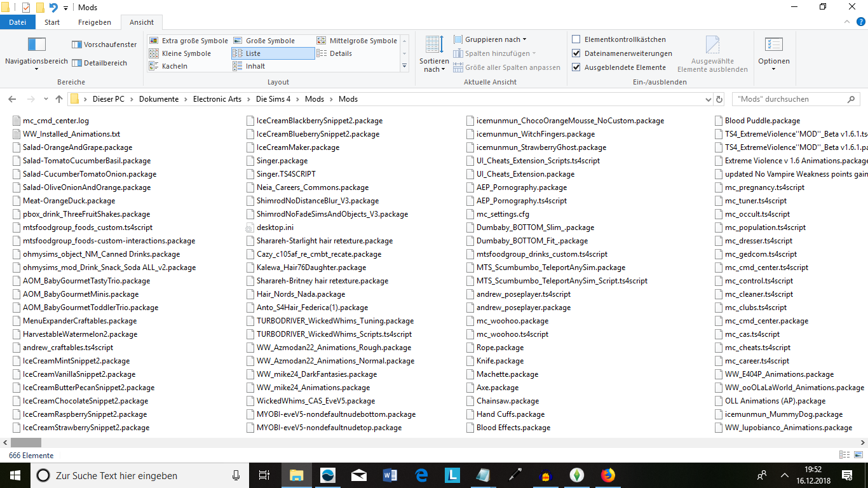Open the Optionen dropdown arrow
This screenshot has width=868, height=488.
click(773, 69)
